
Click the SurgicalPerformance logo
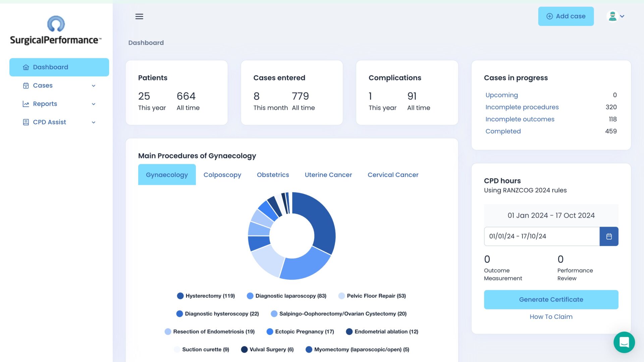click(56, 31)
